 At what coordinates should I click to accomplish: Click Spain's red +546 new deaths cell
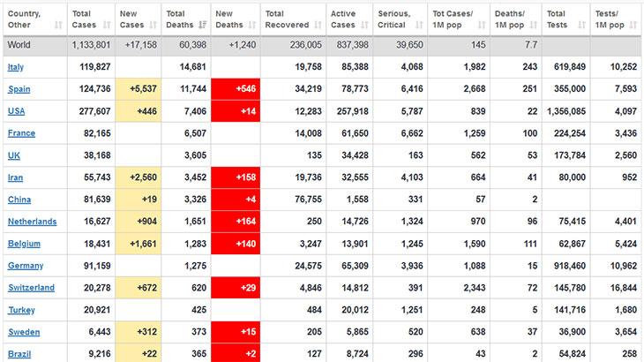(236, 90)
